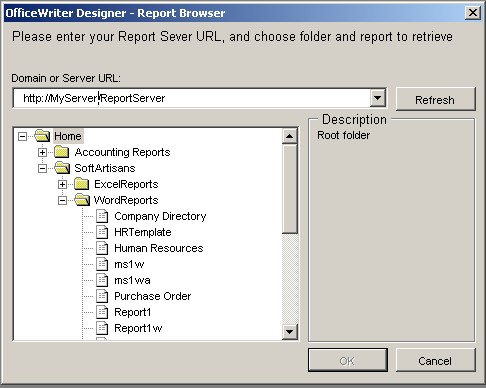Click the Purchase Order report document icon
The width and height of the screenshot is (486, 388).
(102, 296)
